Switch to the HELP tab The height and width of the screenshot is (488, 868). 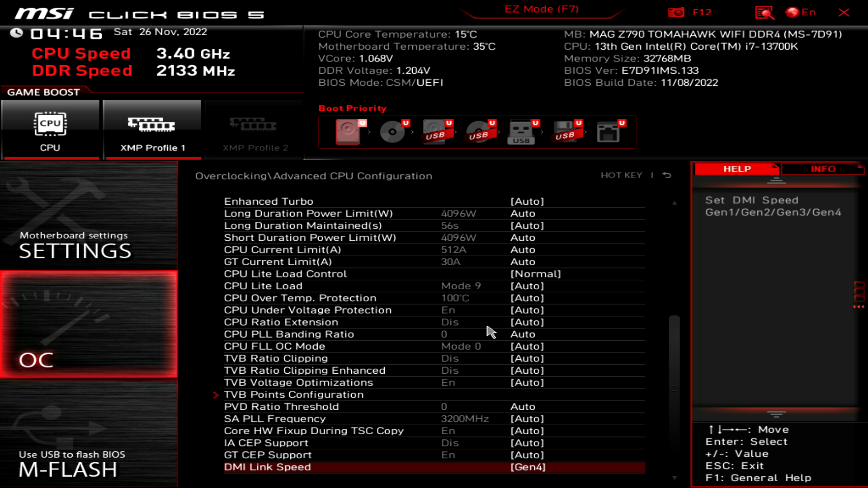pos(737,169)
